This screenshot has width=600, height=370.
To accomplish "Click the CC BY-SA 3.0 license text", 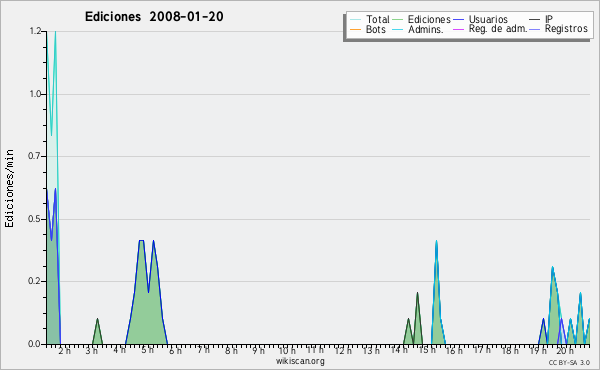I will 569,362.
